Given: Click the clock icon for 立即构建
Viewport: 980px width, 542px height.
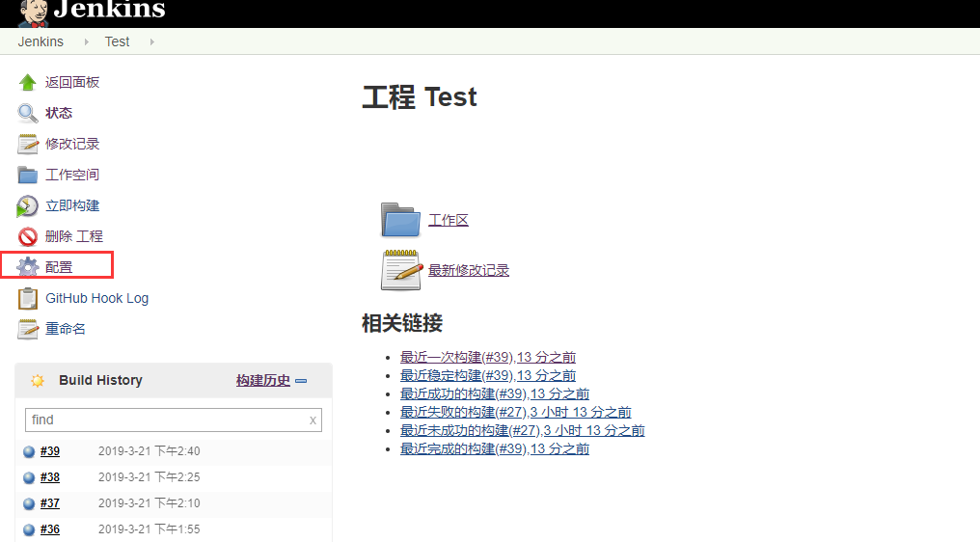Looking at the screenshot, I should [x=28, y=205].
